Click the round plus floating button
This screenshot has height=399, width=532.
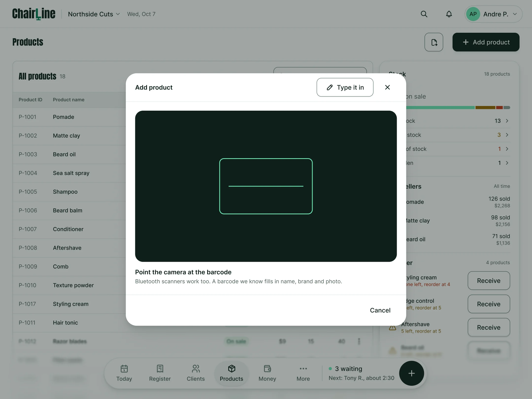coord(411,373)
